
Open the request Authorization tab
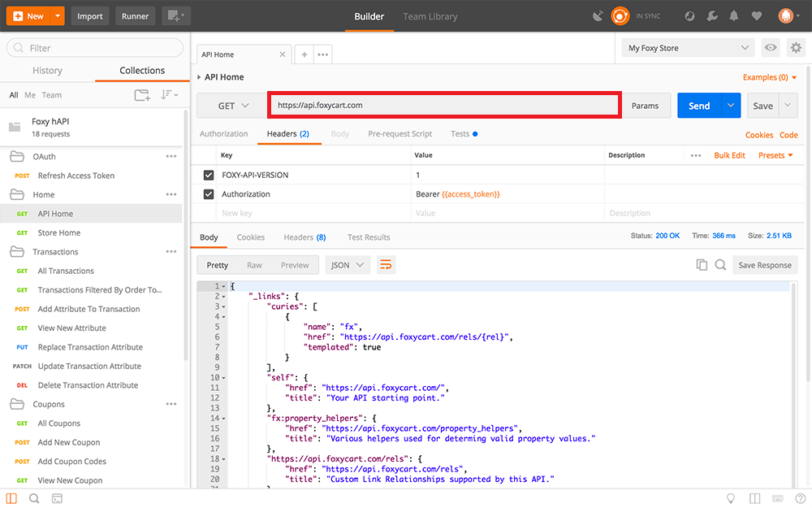(x=224, y=134)
